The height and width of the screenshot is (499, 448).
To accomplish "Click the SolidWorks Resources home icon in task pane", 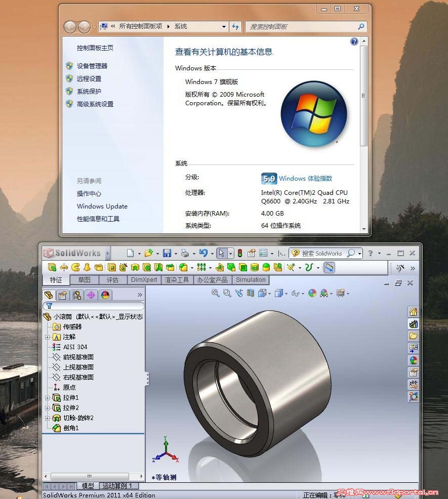I will pyautogui.click(x=413, y=312).
